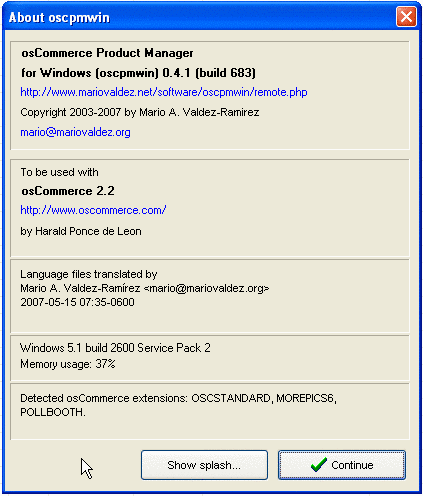Click the About oscpmwin title bar
This screenshot has height=496, width=423.
200,17
